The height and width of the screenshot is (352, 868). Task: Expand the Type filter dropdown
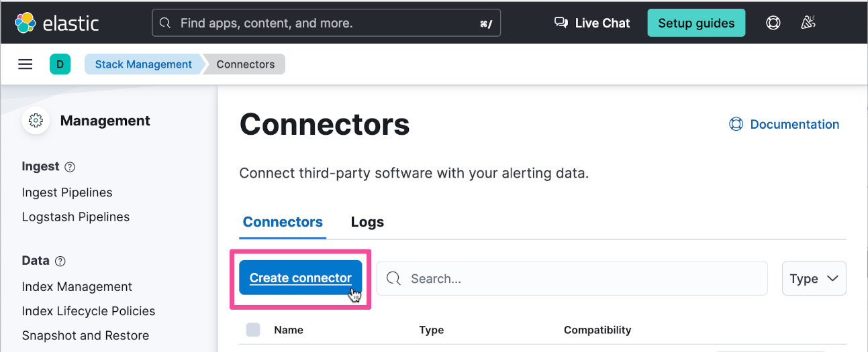[814, 279]
